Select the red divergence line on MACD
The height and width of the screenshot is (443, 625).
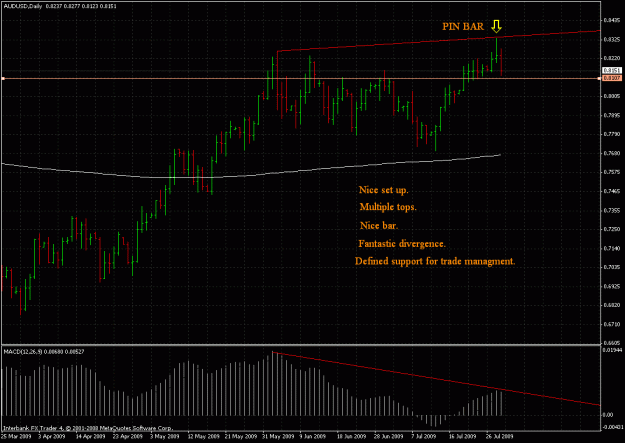[x=436, y=379]
